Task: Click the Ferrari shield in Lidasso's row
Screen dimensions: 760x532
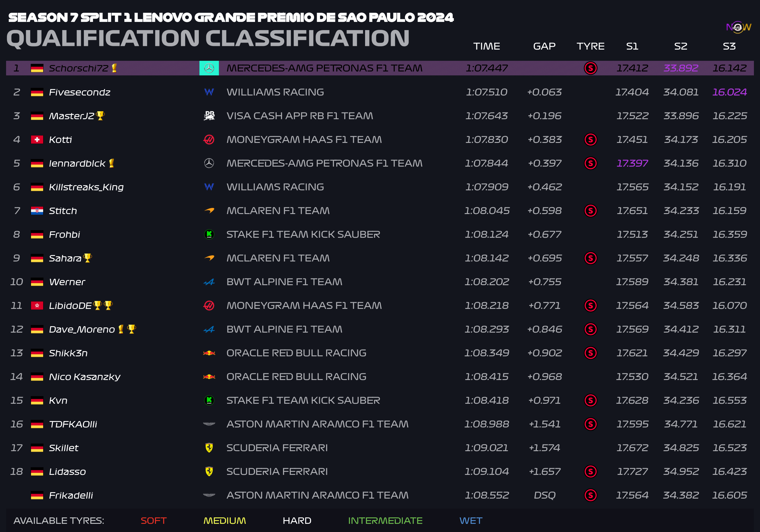Action: (x=209, y=472)
